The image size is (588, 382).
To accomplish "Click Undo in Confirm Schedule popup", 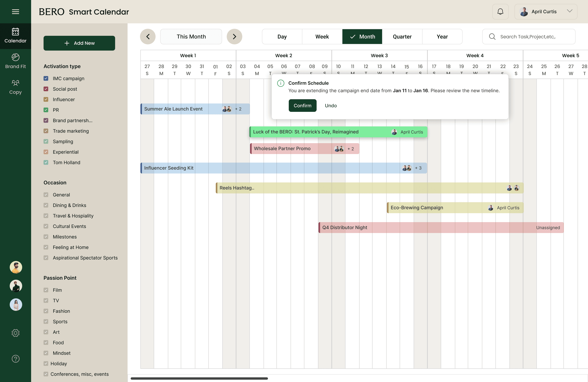I will pos(331,105).
